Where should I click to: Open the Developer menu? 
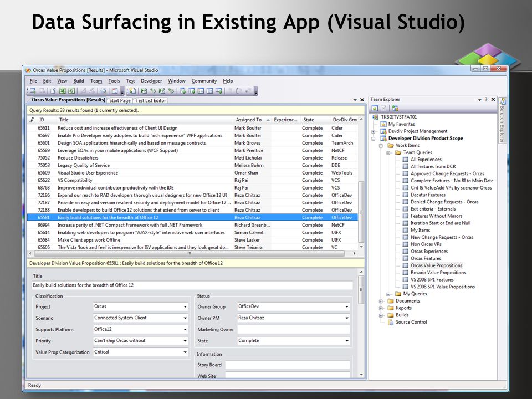click(151, 81)
